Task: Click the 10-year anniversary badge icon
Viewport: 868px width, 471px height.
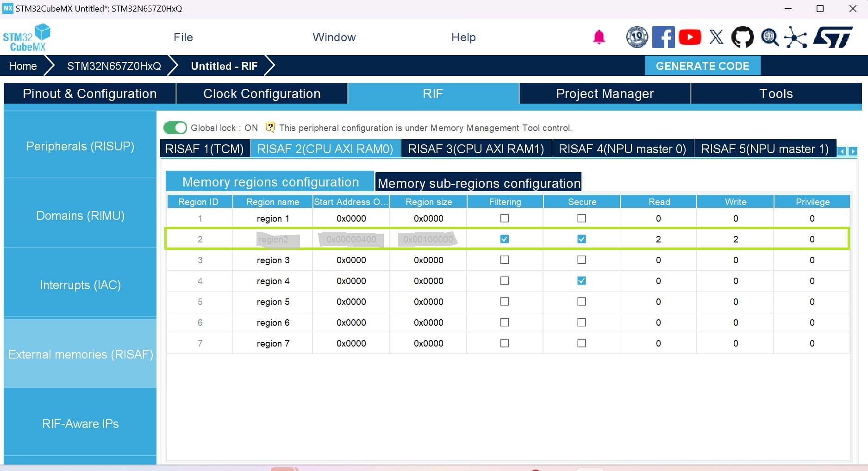Action: 637,37
